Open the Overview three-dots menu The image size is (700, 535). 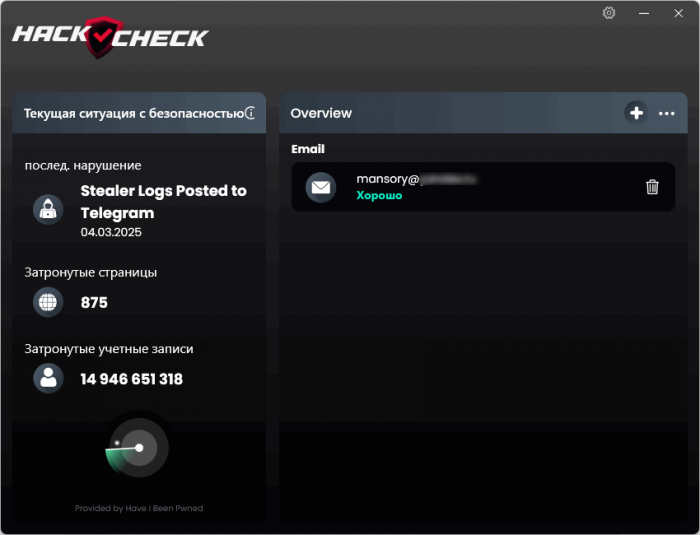[x=667, y=113]
